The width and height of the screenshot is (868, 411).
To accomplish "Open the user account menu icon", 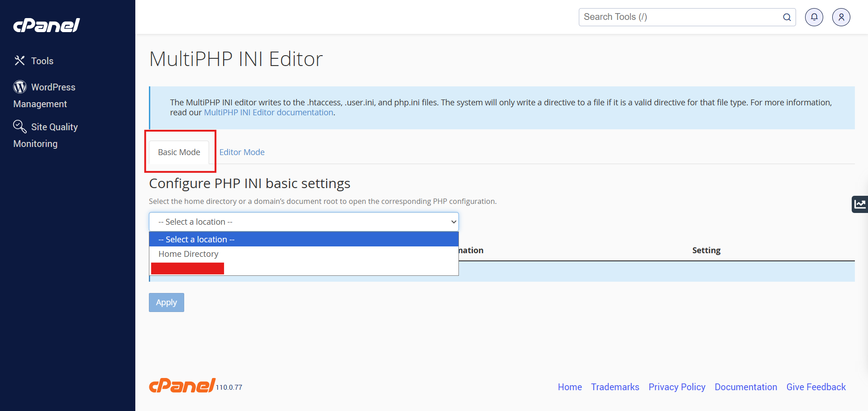I will pyautogui.click(x=841, y=17).
